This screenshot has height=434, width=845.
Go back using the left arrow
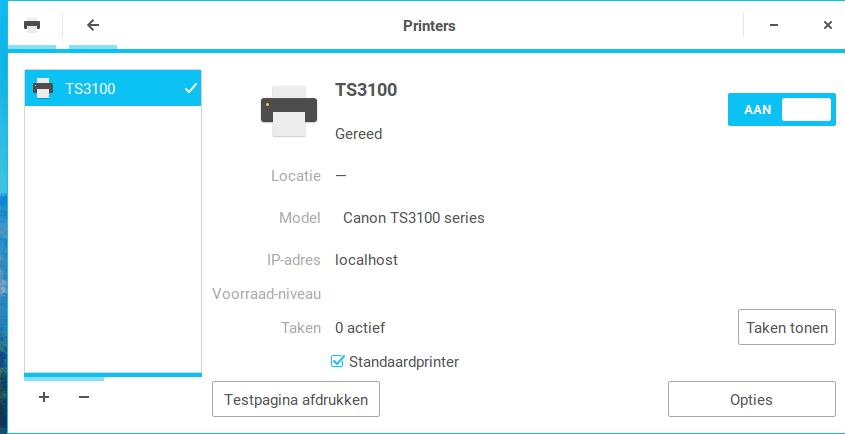[93, 25]
